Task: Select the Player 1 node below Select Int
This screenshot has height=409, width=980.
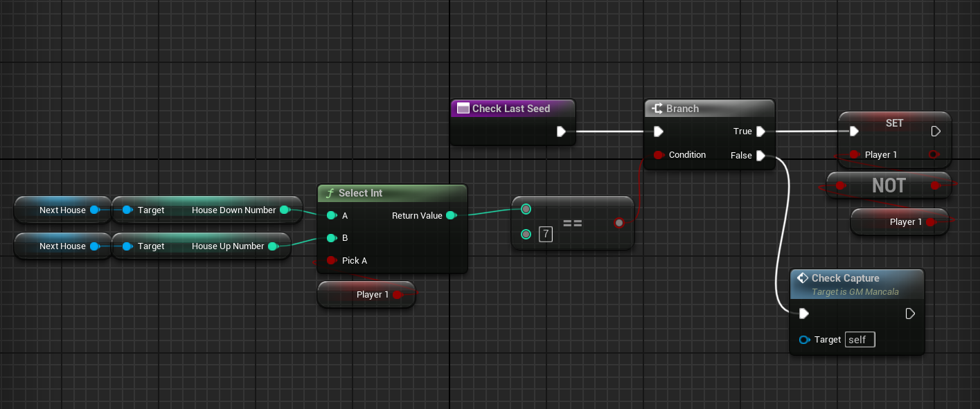Action: [x=366, y=295]
